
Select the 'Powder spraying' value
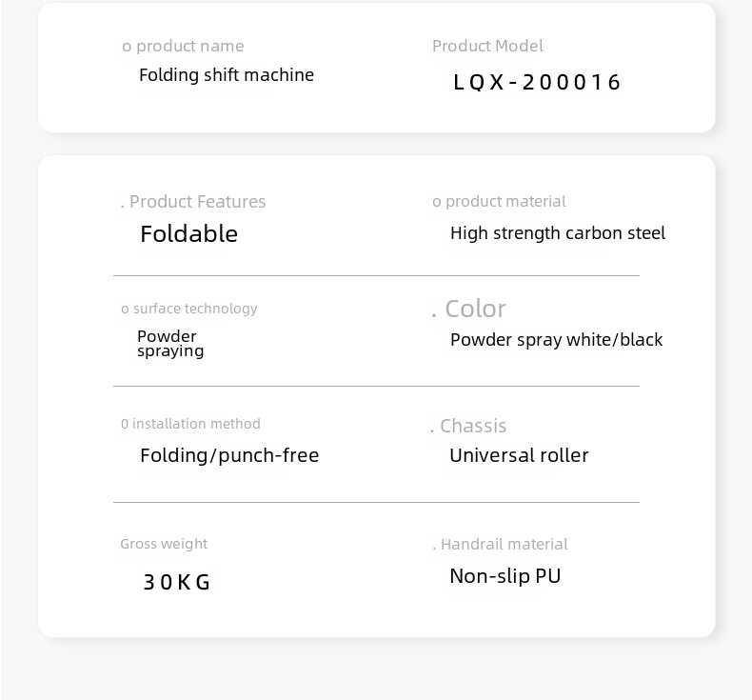(170, 344)
